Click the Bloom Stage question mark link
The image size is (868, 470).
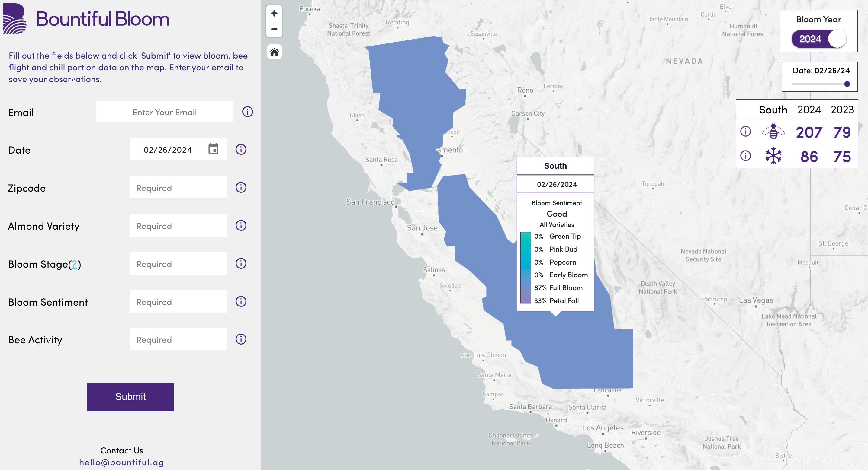coord(75,264)
